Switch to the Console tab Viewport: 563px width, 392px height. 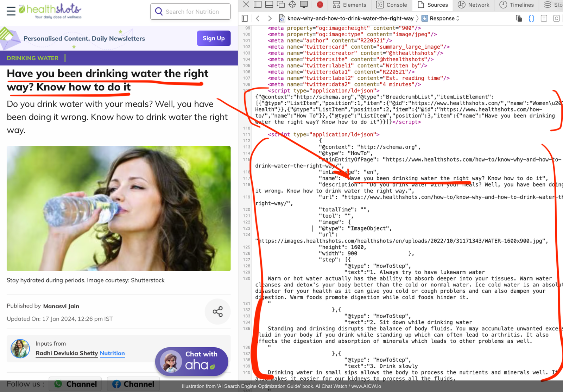[x=392, y=5]
